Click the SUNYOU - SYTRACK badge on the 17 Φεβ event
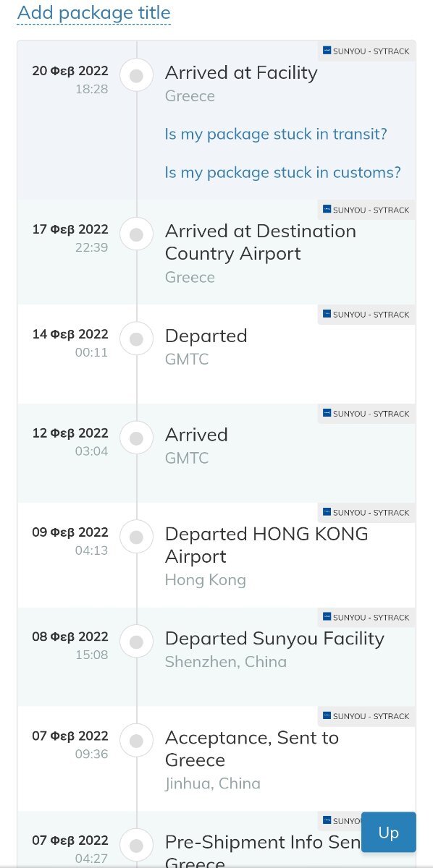Screen dimensions: 433x868 [366, 210]
